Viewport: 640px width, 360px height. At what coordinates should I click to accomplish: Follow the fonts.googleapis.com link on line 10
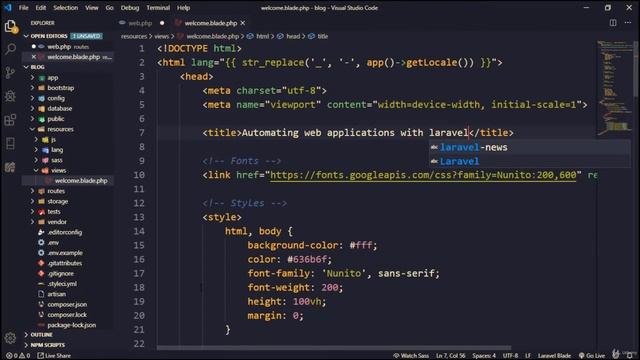pyautogui.click(x=423, y=175)
